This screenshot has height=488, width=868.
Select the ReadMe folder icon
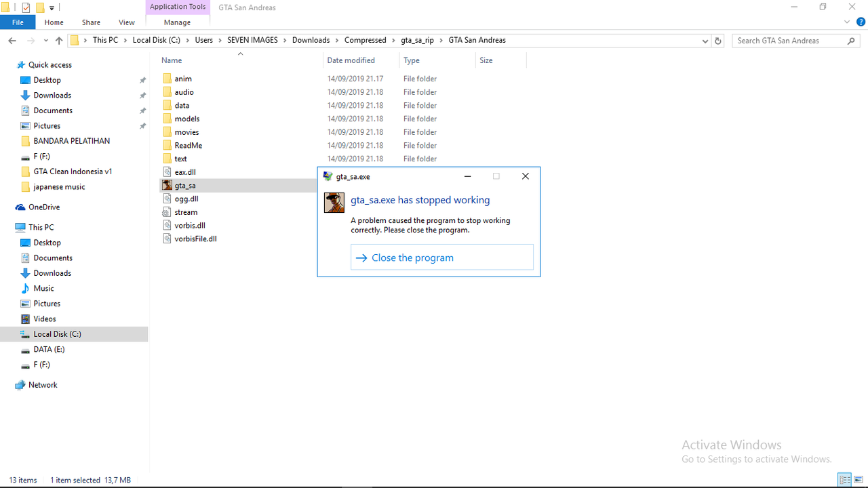pyautogui.click(x=167, y=145)
